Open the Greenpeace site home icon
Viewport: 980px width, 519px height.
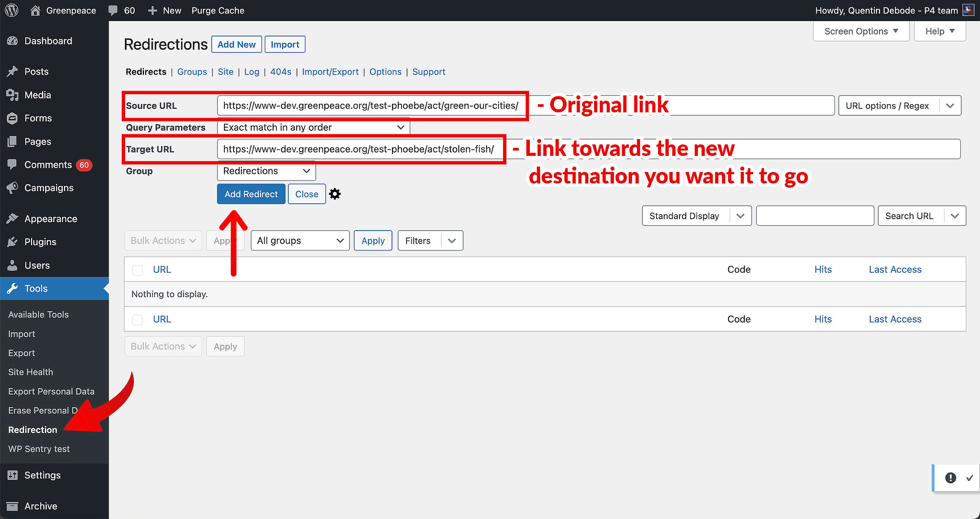click(35, 10)
